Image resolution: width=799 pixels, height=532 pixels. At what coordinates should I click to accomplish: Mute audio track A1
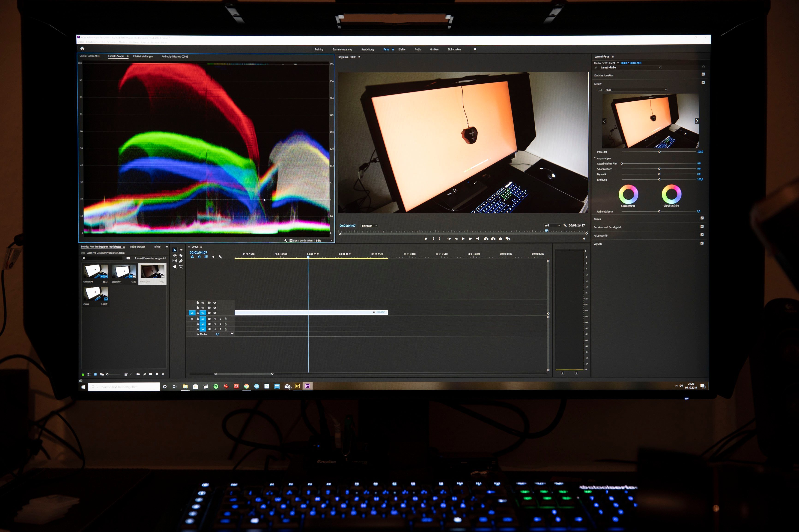click(x=215, y=319)
